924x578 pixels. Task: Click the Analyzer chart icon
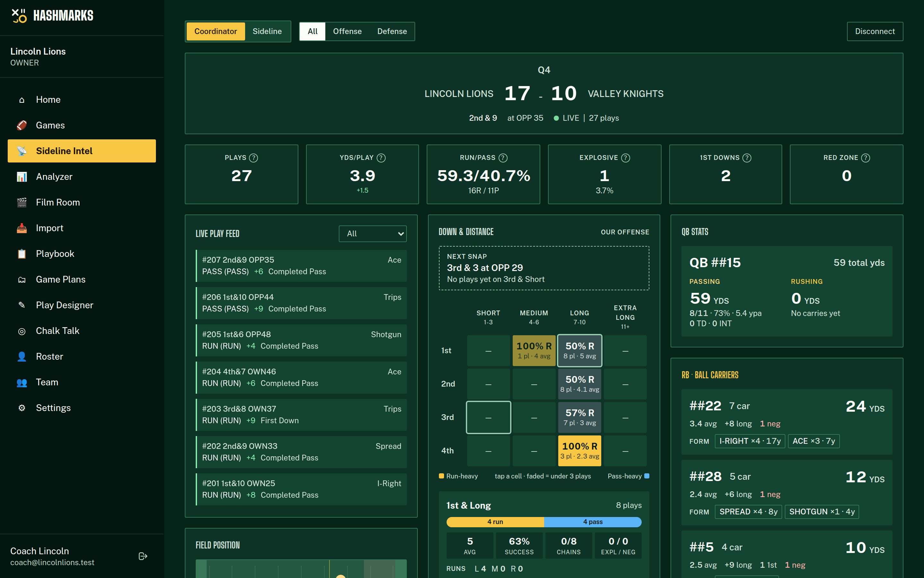pos(22,177)
